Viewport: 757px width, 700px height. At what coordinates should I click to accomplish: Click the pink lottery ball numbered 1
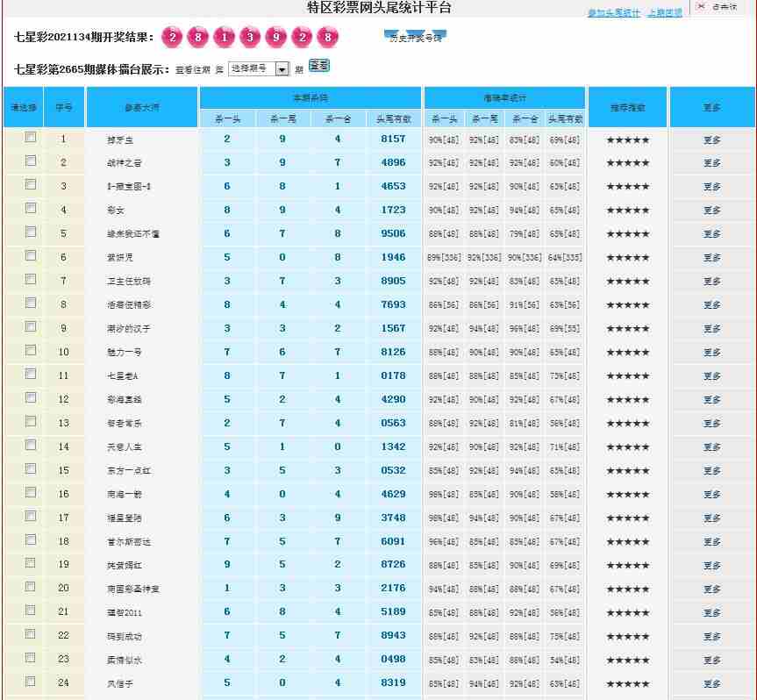[x=225, y=38]
